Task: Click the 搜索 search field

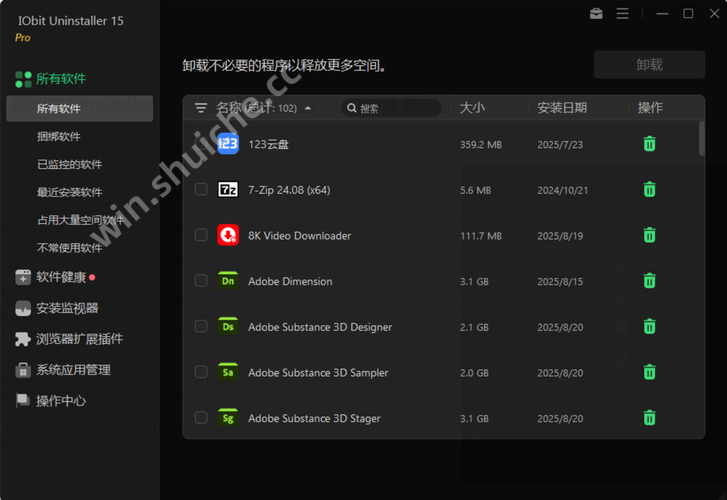Action: pyautogui.click(x=392, y=108)
